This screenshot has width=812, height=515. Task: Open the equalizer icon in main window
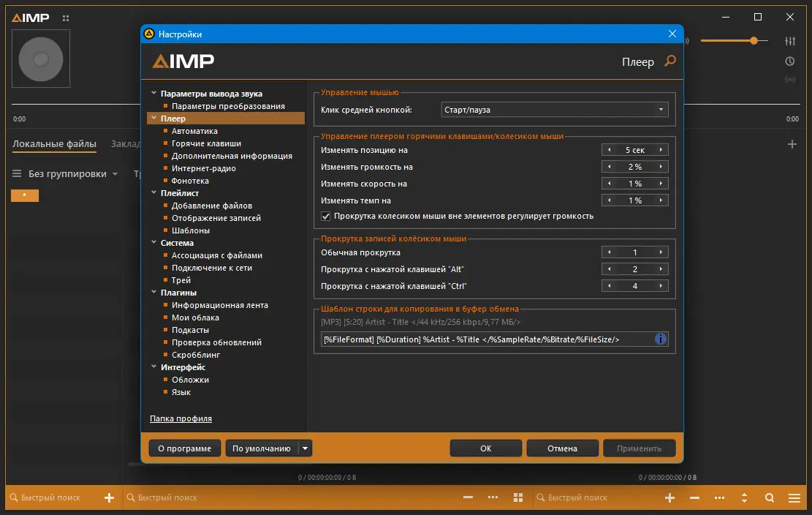point(790,41)
